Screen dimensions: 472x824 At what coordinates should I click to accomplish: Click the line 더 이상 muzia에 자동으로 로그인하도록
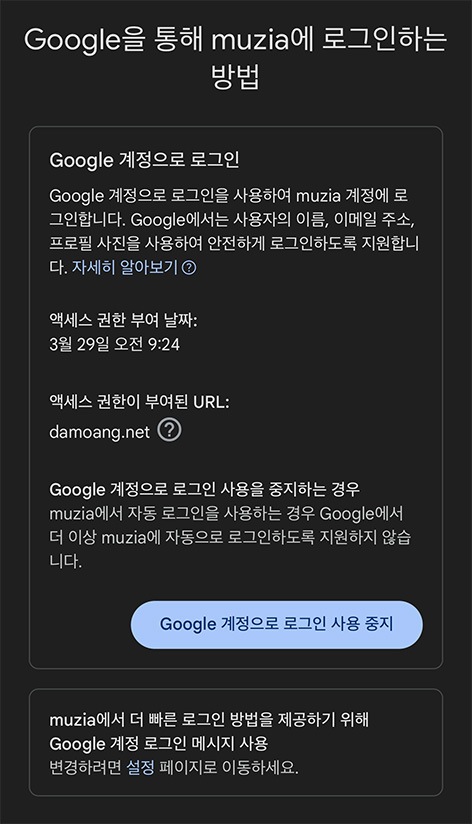[x=230, y=537]
